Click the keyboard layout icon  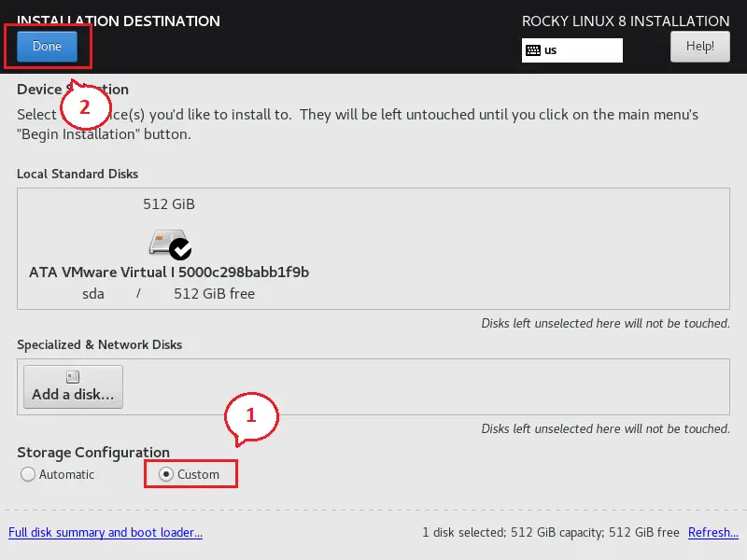[533, 50]
